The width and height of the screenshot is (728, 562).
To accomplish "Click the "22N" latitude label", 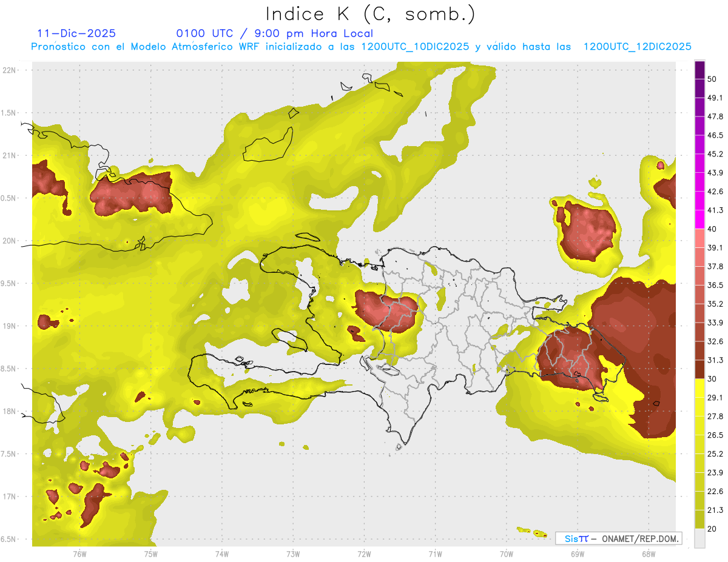I will click(10, 70).
